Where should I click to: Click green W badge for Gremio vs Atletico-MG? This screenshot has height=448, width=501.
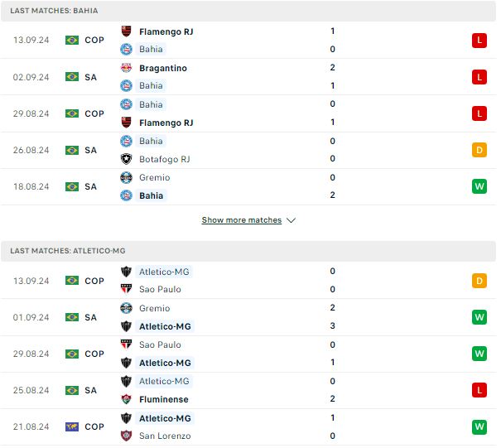pos(479,317)
